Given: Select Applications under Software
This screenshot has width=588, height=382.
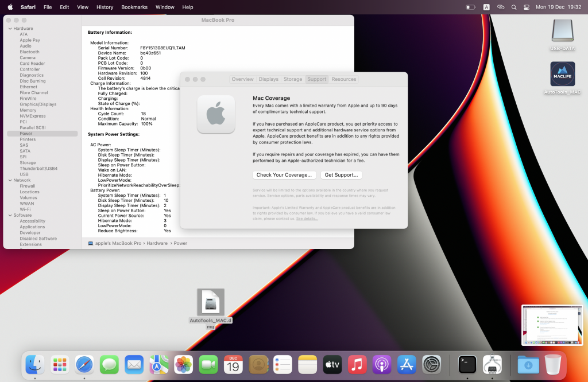Looking at the screenshot, I should [32, 227].
